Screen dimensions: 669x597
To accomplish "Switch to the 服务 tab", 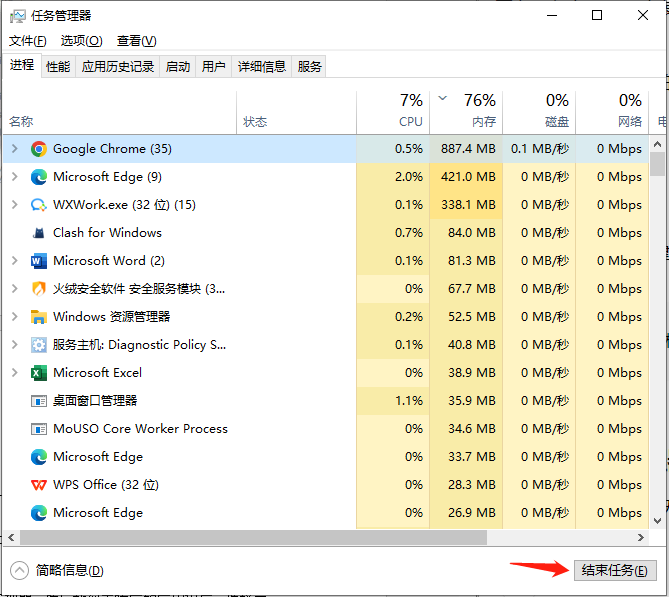I will [x=309, y=67].
